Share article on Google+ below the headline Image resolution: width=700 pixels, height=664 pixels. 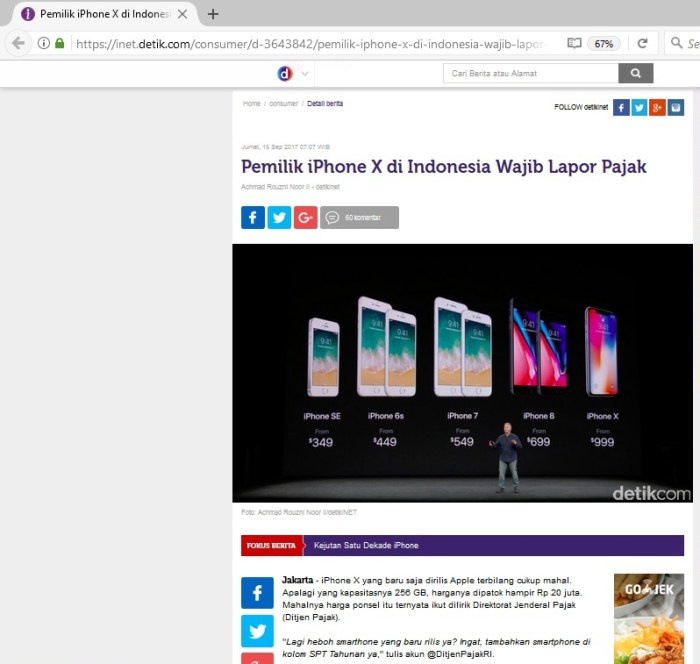click(x=305, y=217)
